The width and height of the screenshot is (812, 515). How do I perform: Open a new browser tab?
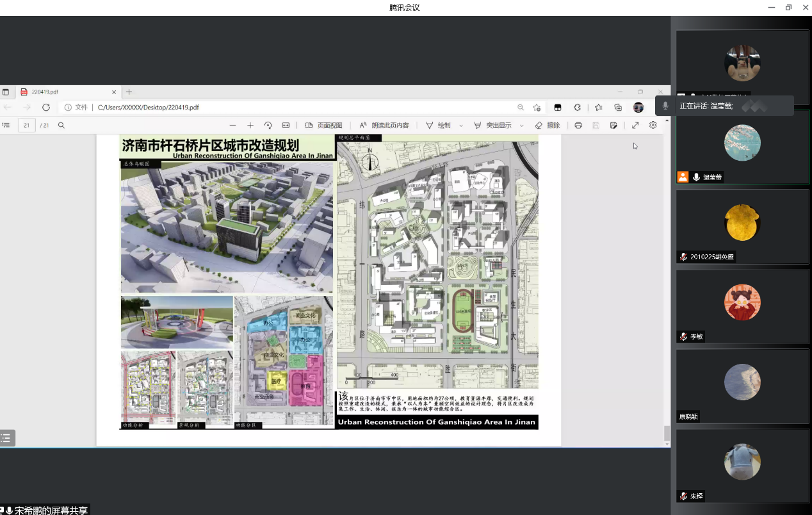pyautogui.click(x=129, y=92)
